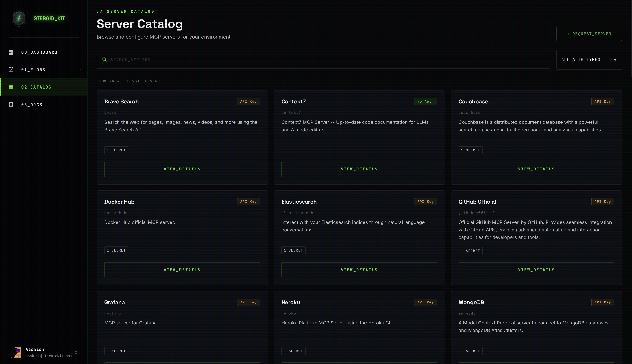Click the 1 SECRET tag on Elasticsearch

pyautogui.click(x=293, y=250)
